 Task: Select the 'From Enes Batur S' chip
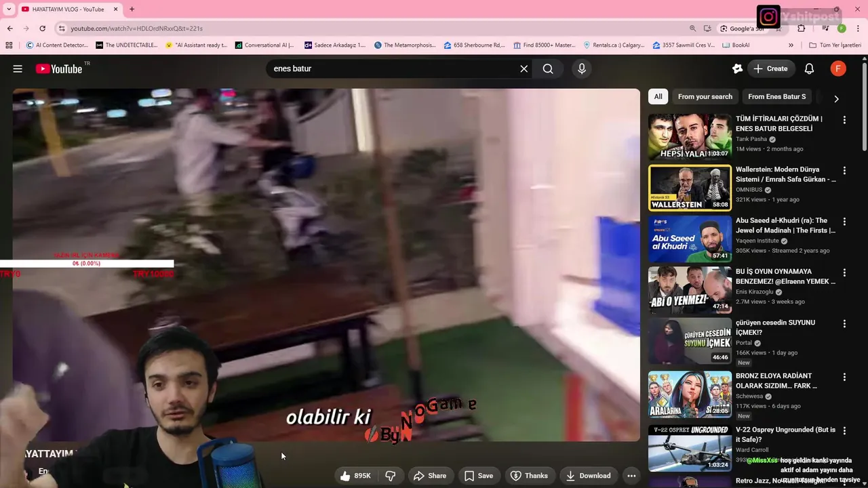(776, 97)
